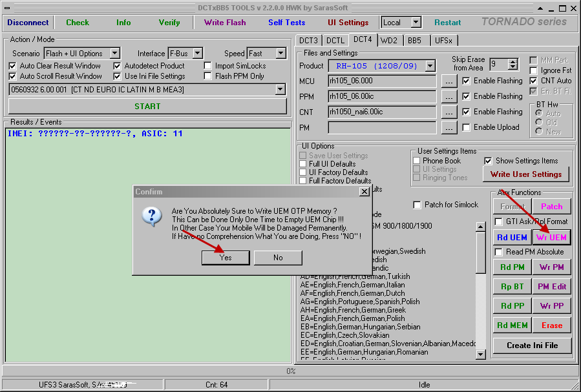The width and height of the screenshot is (581, 392).
Task: Toggle Use Ini File Settings
Action: pos(117,76)
